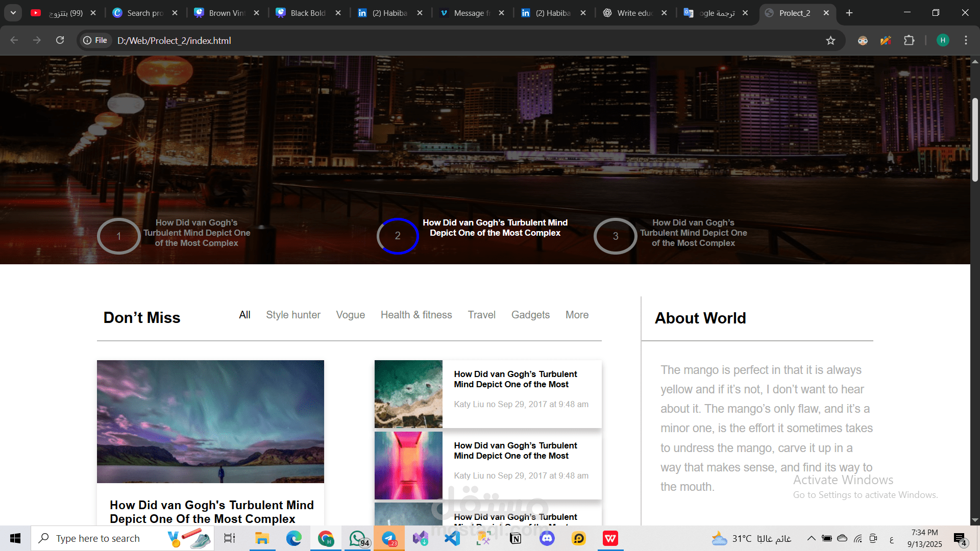This screenshot has width=980, height=551.
Task: Close the Black Bold tab
Action: coord(338,13)
